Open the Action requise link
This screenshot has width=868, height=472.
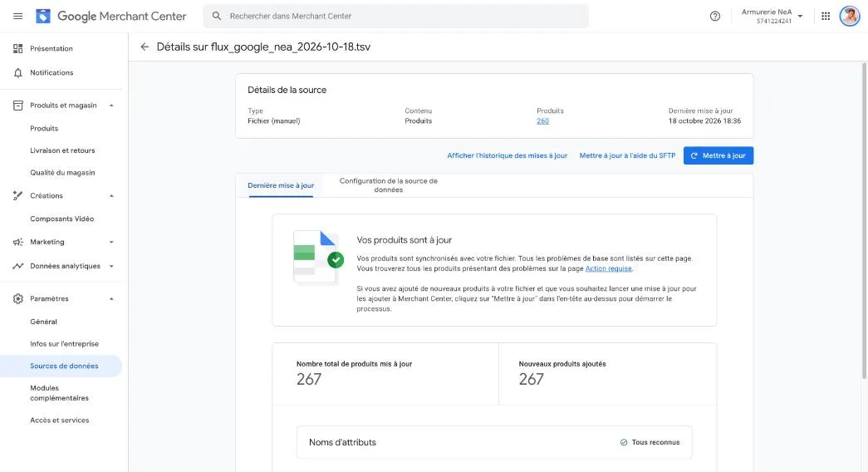(x=608, y=268)
